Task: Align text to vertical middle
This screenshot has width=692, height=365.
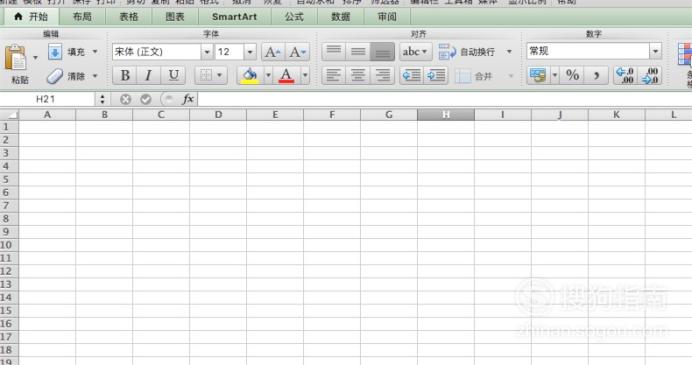Action: [358, 52]
